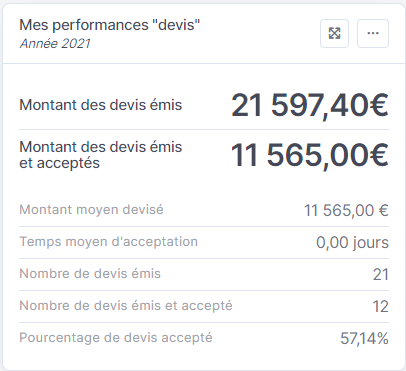406x371 pixels.
Task: Click the blank space below the percentage row
Action: coord(204,358)
